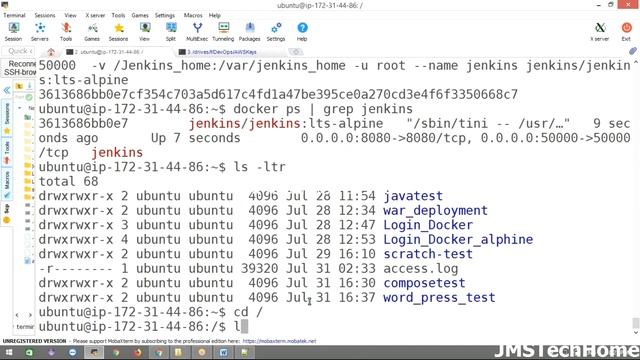Click the Packages toolbar icon
Viewport: 640px width, 360px height.
click(x=249, y=31)
